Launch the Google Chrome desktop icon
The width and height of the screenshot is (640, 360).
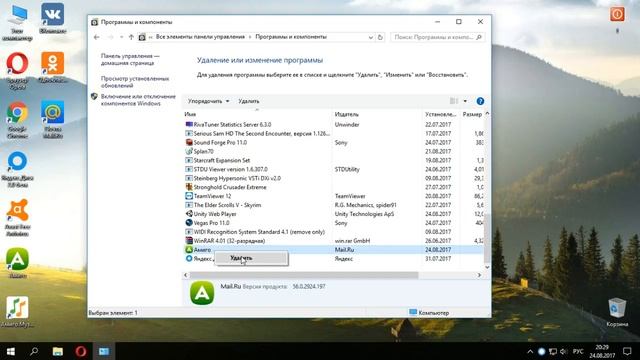pyautogui.click(x=17, y=119)
